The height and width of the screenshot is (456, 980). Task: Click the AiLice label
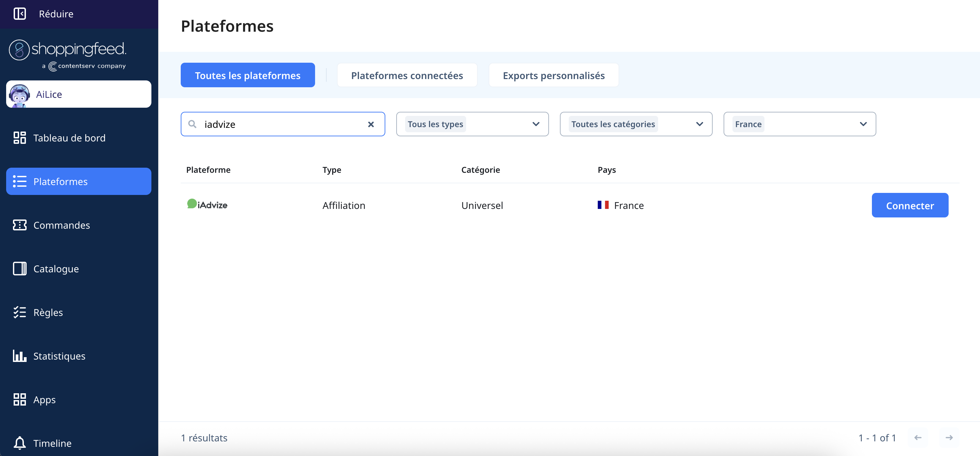(x=49, y=94)
